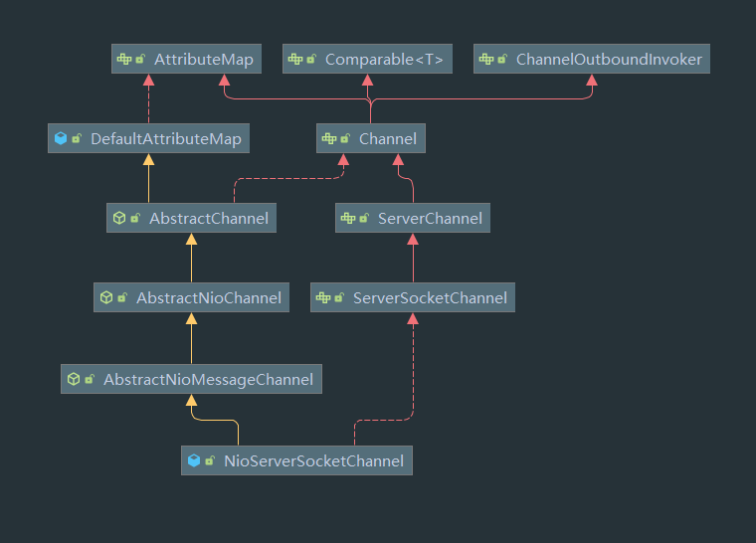The height and width of the screenshot is (543, 756).
Task: Click the interface icon on the AttributeMap node
Action: coord(124,60)
